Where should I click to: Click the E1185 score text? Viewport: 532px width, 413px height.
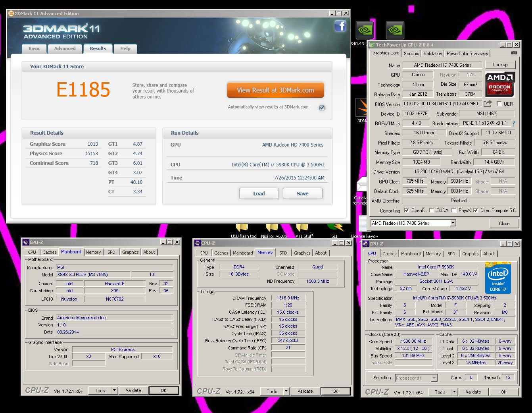[83, 90]
